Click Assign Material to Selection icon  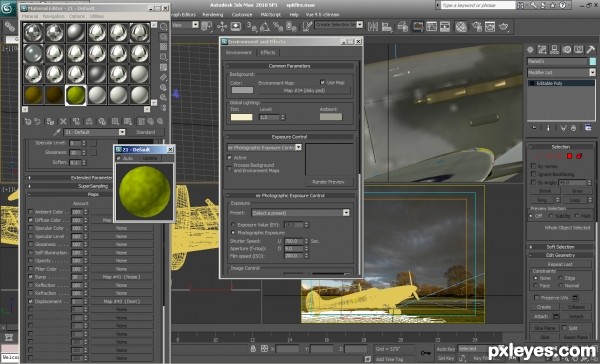tap(50, 122)
